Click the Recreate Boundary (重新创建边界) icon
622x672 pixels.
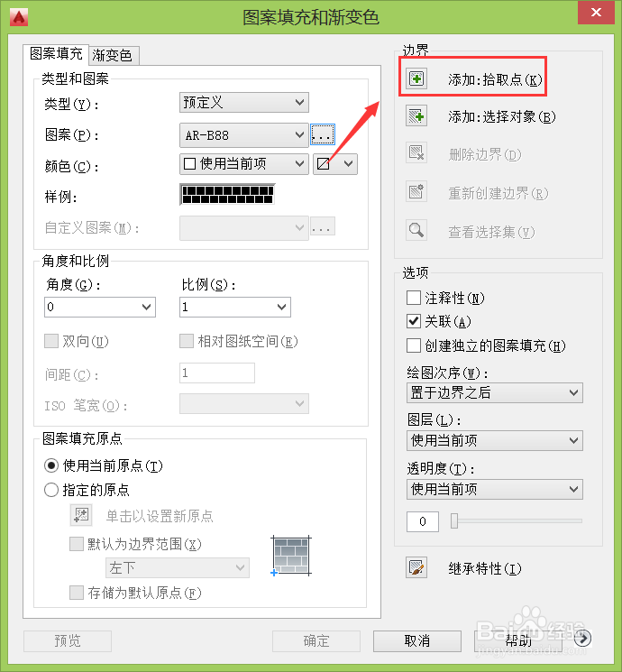click(416, 191)
